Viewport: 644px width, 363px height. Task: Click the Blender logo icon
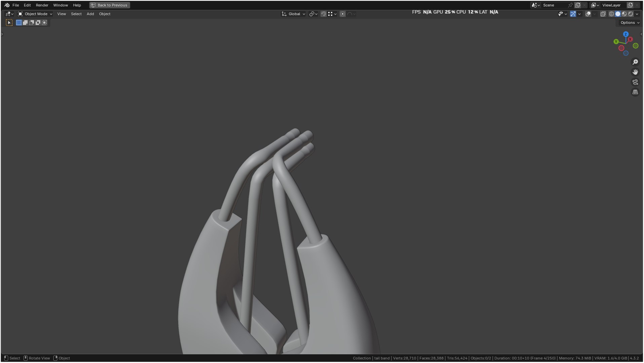(x=7, y=5)
